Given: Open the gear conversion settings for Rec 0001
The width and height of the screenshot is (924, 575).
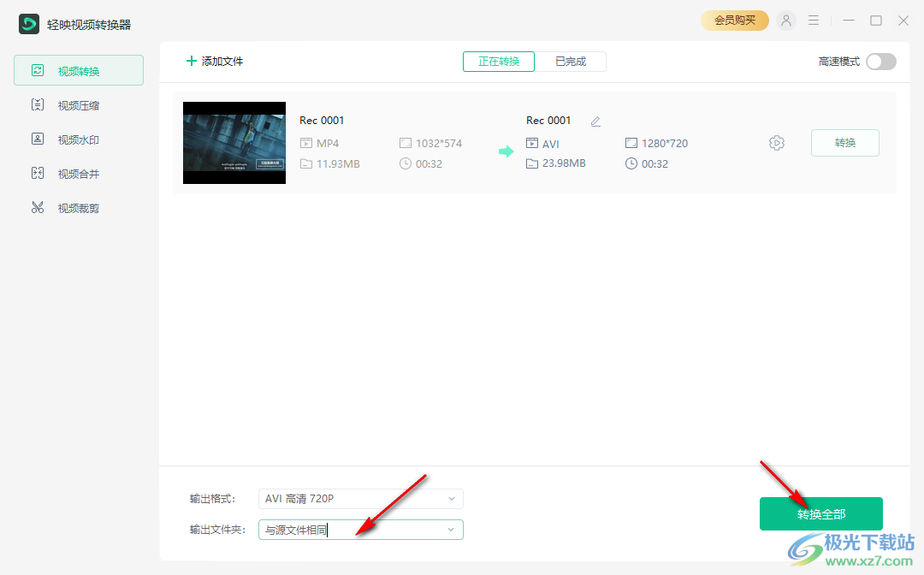Looking at the screenshot, I should (777, 143).
